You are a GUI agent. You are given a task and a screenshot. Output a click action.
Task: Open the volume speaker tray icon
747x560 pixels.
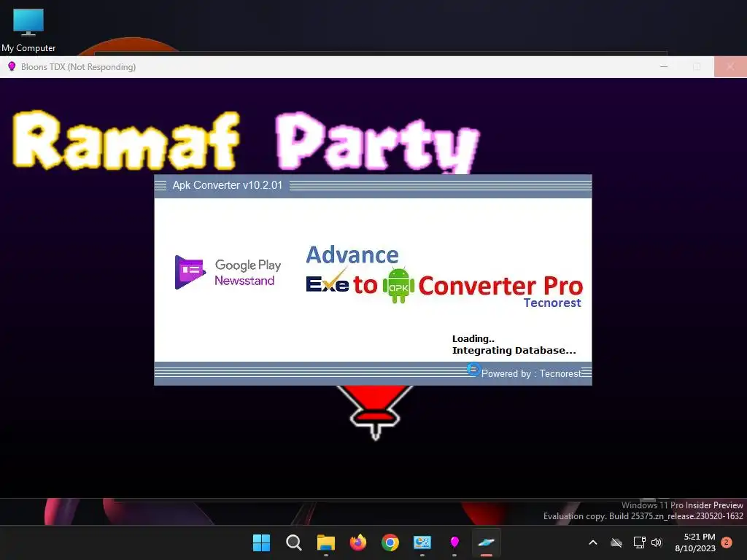point(657,542)
